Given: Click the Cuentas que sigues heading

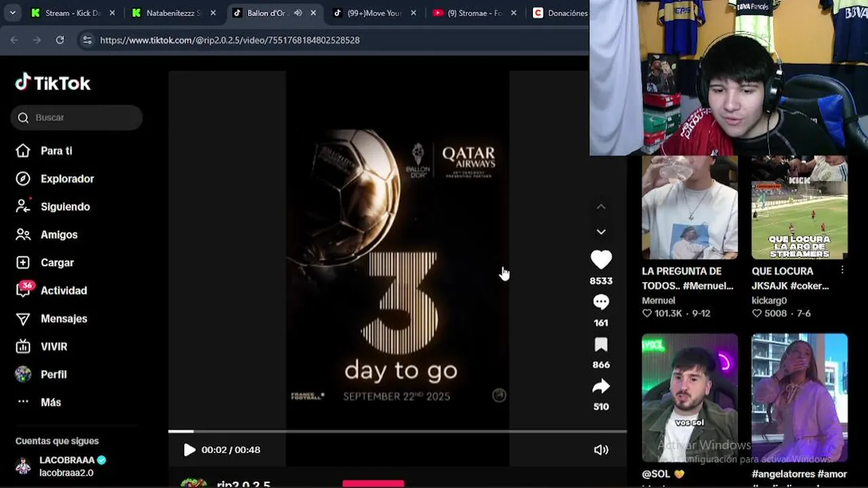Looking at the screenshot, I should 57,441.
